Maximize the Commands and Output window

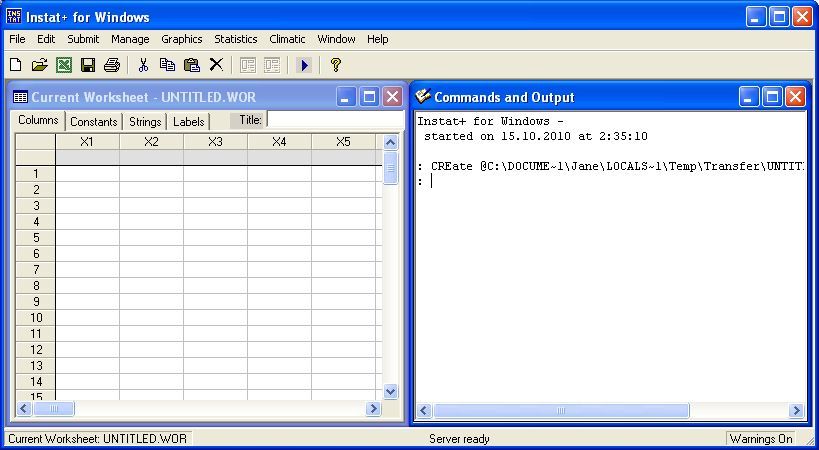click(772, 97)
